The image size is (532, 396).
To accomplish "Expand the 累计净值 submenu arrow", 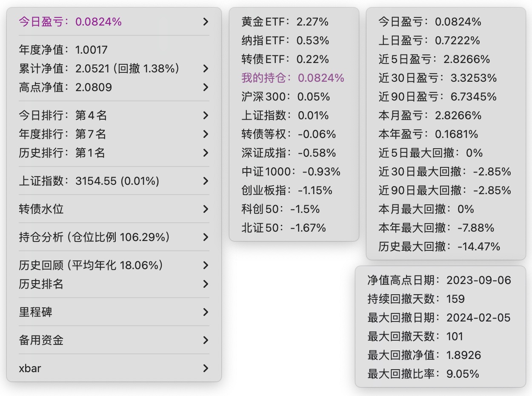I will click(206, 69).
